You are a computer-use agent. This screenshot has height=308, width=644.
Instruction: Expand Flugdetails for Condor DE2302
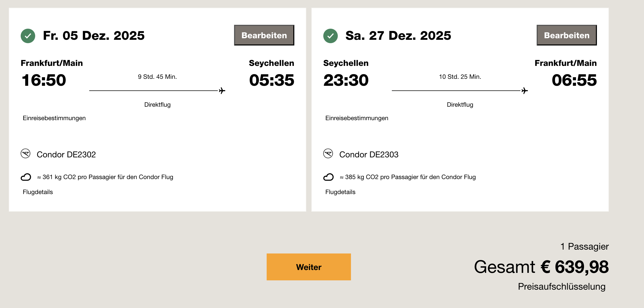(38, 192)
